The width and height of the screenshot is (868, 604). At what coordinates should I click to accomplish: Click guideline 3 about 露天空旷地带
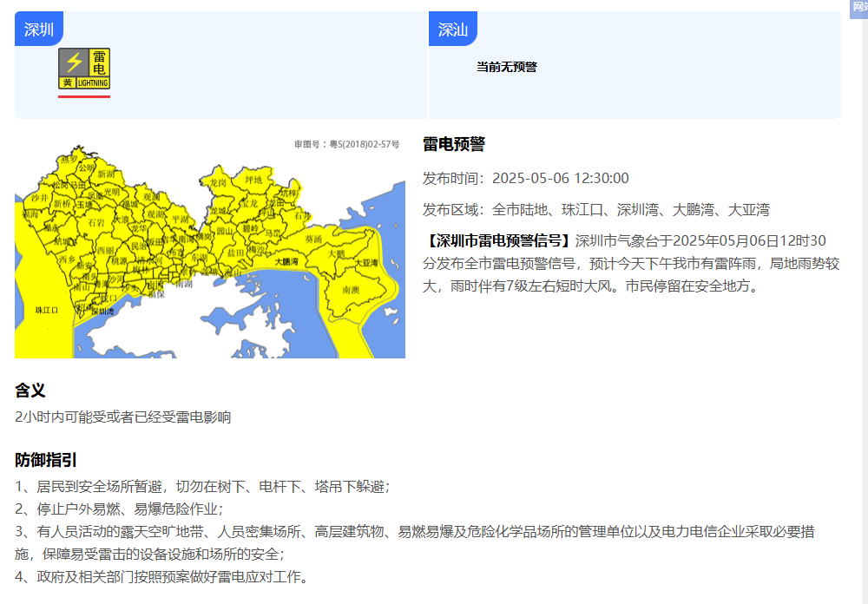click(x=415, y=543)
